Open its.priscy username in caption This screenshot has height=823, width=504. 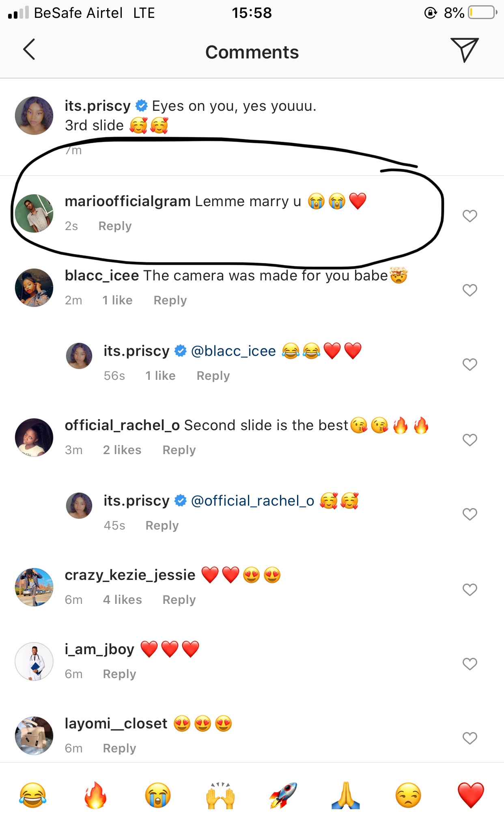[97, 106]
